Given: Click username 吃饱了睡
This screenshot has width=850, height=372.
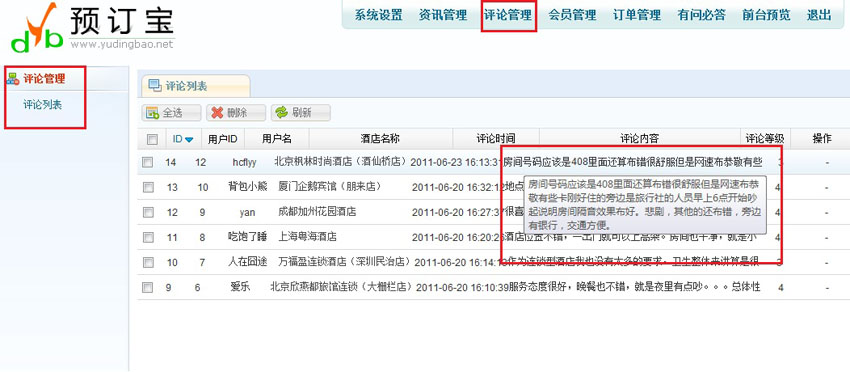Looking at the screenshot, I should 248,237.
